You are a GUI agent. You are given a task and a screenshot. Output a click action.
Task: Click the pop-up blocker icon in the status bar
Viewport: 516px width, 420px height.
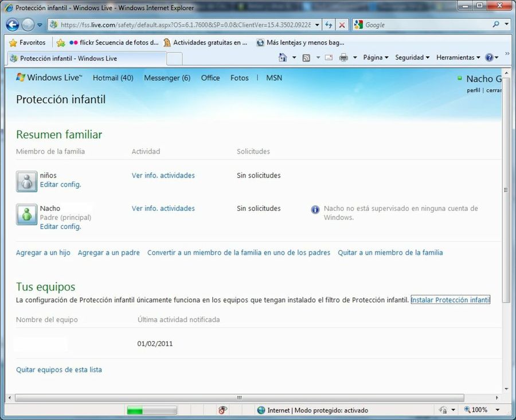point(222,410)
